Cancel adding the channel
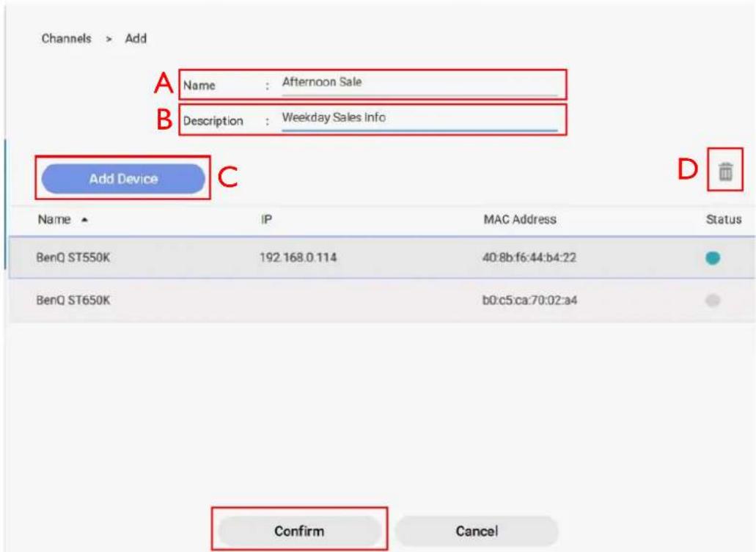The width and height of the screenshot is (756, 552). (x=477, y=531)
